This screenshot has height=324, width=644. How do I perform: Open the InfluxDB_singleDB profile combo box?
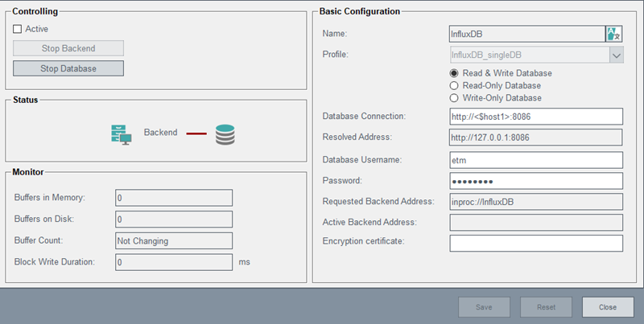point(527,55)
